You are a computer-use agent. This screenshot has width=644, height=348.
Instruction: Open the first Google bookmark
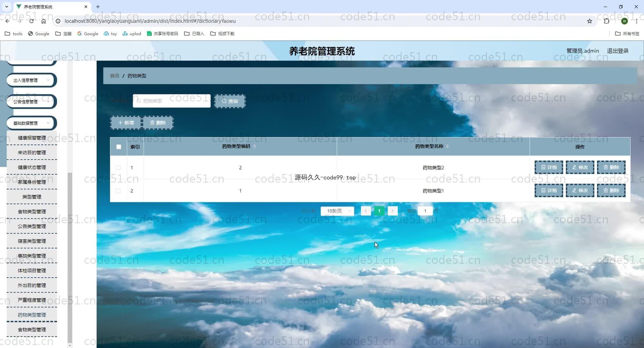(x=39, y=34)
